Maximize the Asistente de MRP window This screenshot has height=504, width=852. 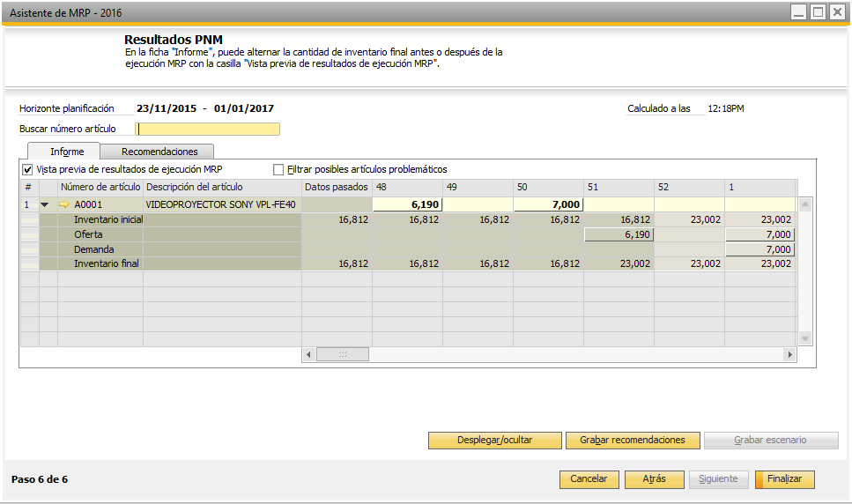(818, 12)
